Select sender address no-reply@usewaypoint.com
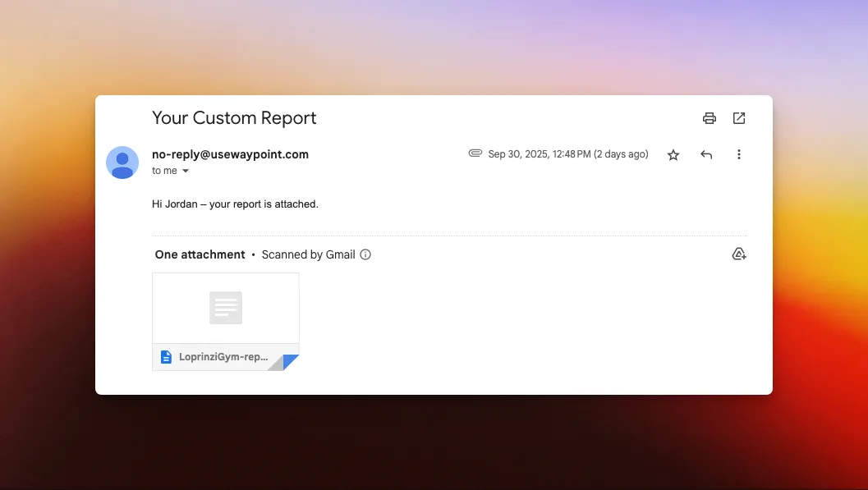This screenshot has height=490, width=868. pos(230,154)
